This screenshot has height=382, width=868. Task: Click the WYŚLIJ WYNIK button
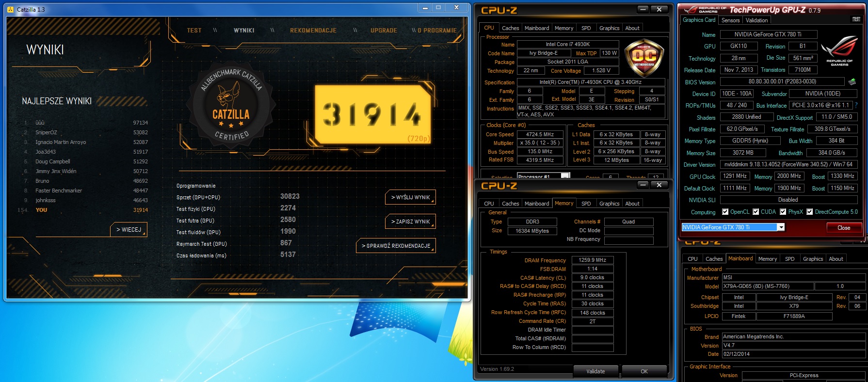click(x=410, y=197)
